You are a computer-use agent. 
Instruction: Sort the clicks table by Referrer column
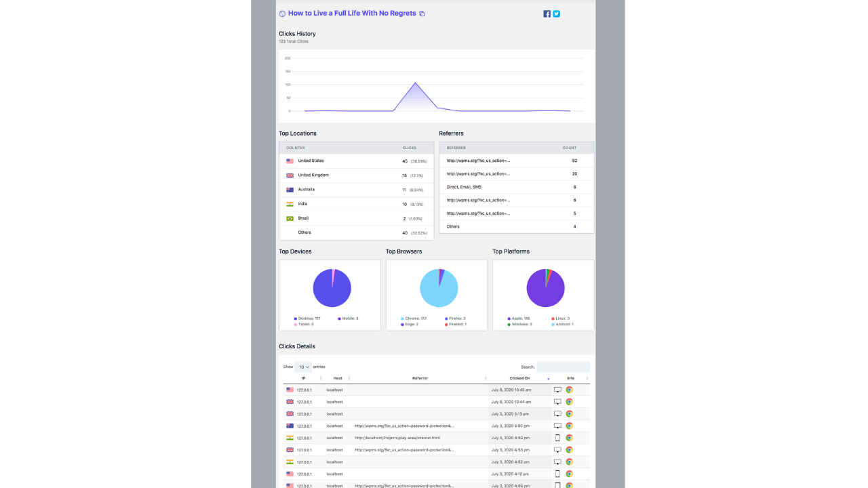click(420, 378)
